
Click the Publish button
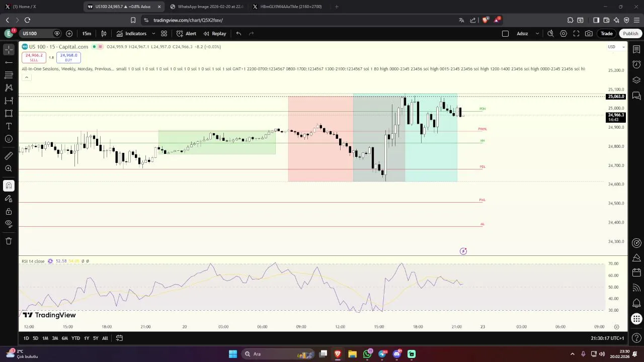630,34
